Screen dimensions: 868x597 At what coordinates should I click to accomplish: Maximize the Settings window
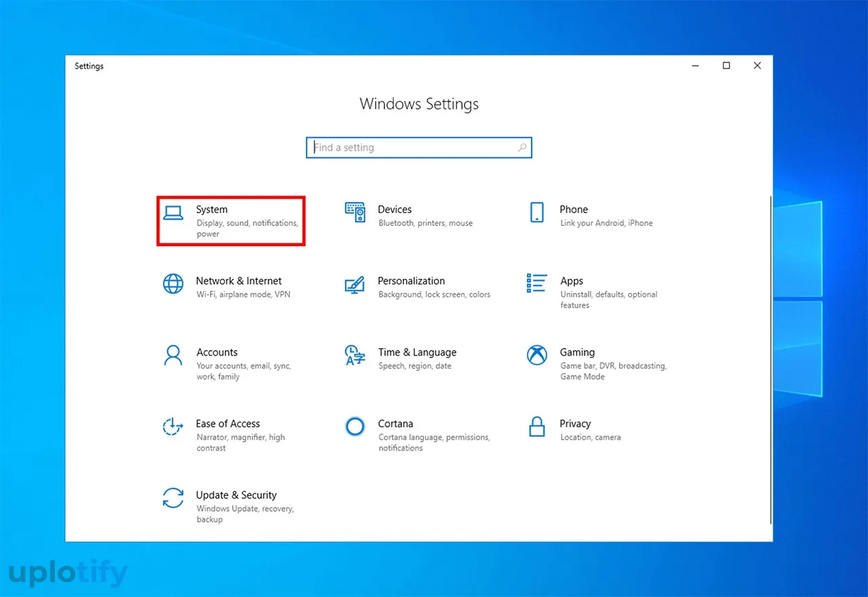pyautogui.click(x=726, y=66)
